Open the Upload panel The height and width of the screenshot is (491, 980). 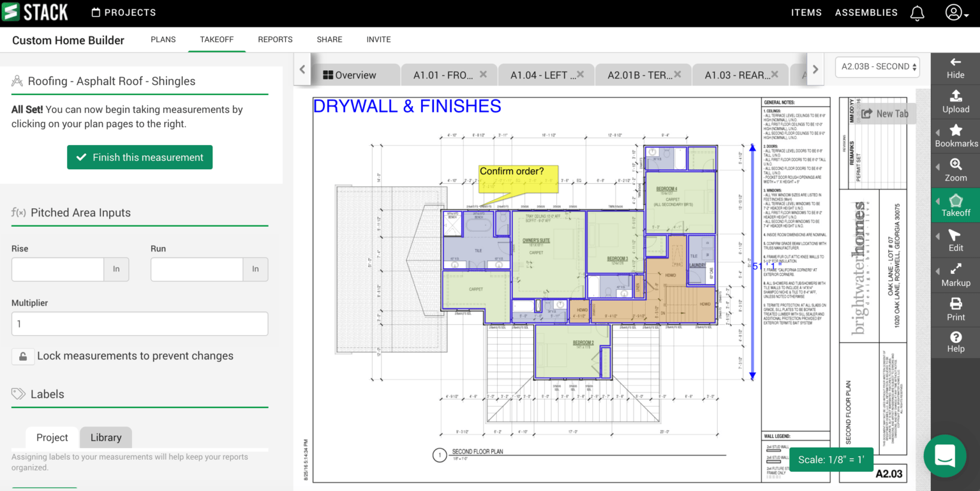[x=955, y=102]
